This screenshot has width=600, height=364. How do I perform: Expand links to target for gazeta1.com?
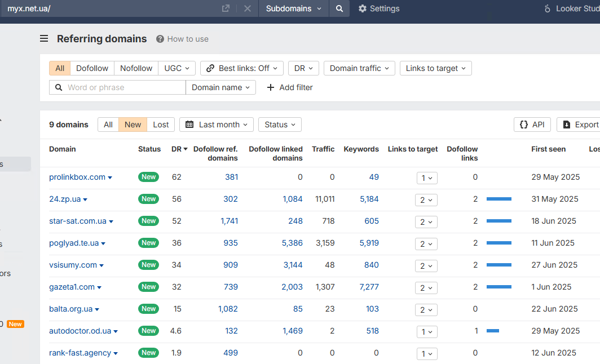426,288
